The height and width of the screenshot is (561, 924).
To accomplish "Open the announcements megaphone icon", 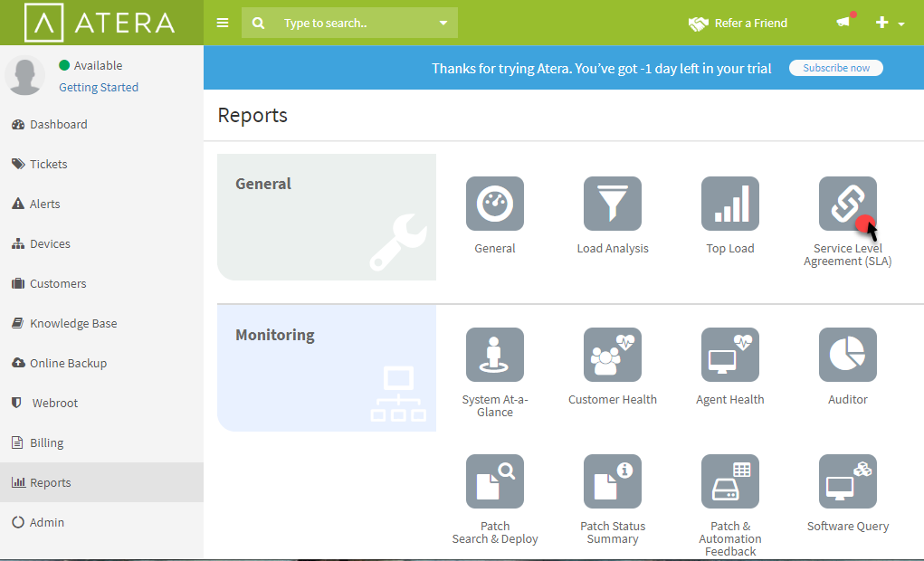I will (843, 23).
